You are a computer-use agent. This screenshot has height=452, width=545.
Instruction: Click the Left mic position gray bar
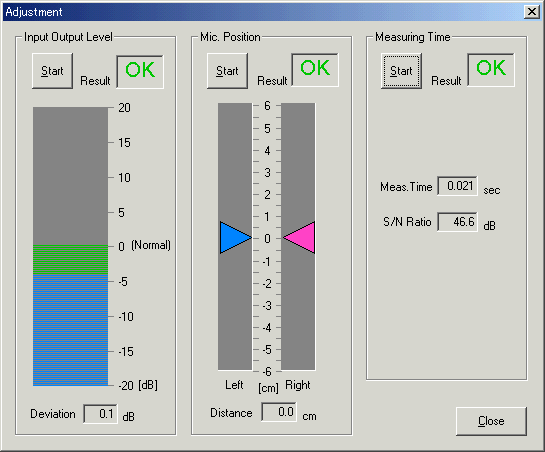(x=235, y=236)
